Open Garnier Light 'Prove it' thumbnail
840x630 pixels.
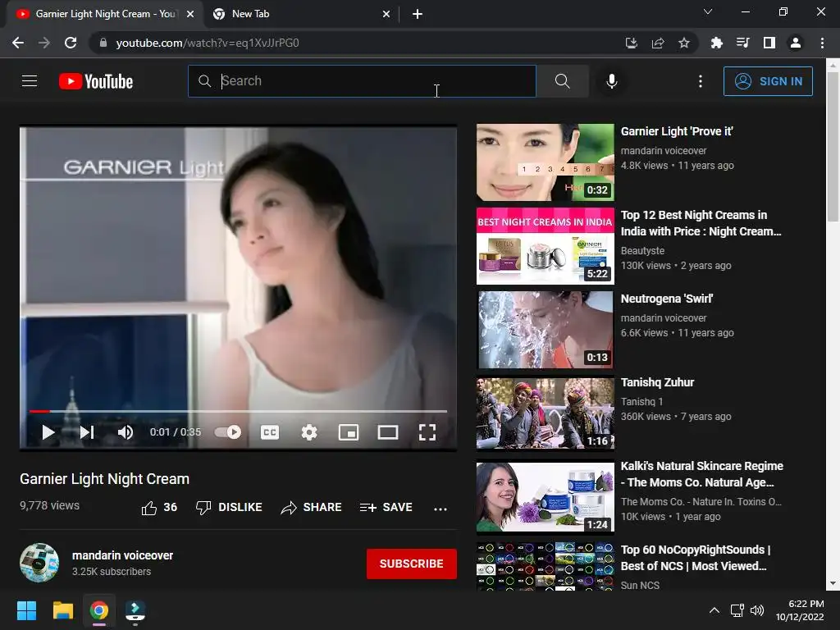(x=546, y=162)
